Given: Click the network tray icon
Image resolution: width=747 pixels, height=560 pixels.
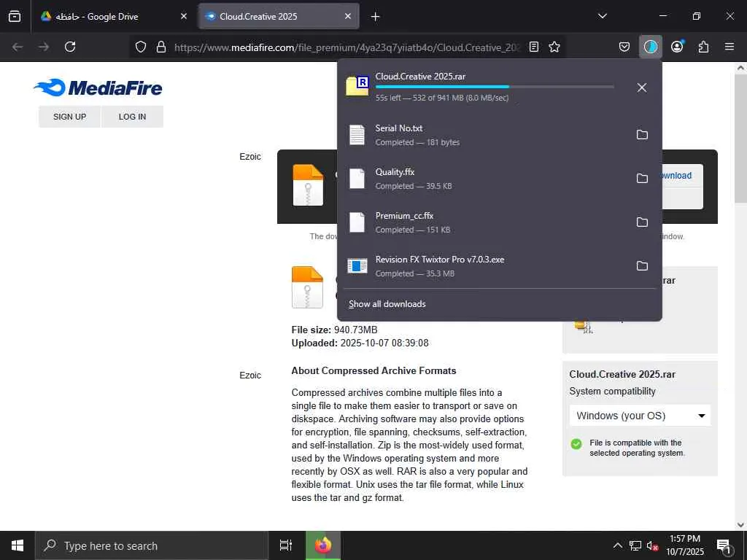Looking at the screenshot, I should pyautogui.click(x=635, y=545).
